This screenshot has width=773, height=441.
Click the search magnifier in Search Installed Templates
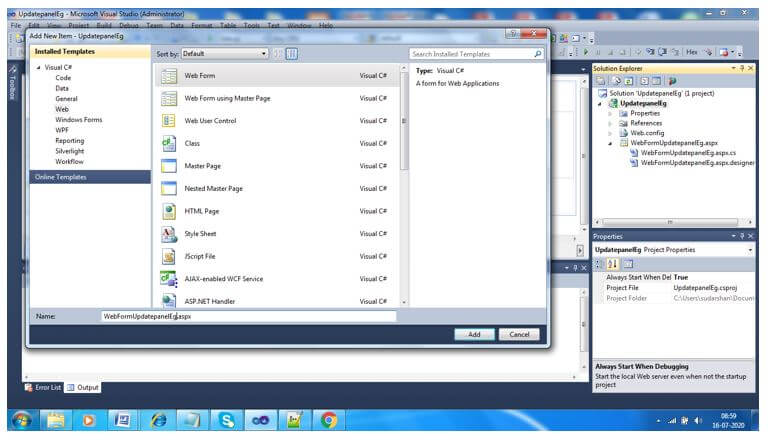(x=537, y=54)
